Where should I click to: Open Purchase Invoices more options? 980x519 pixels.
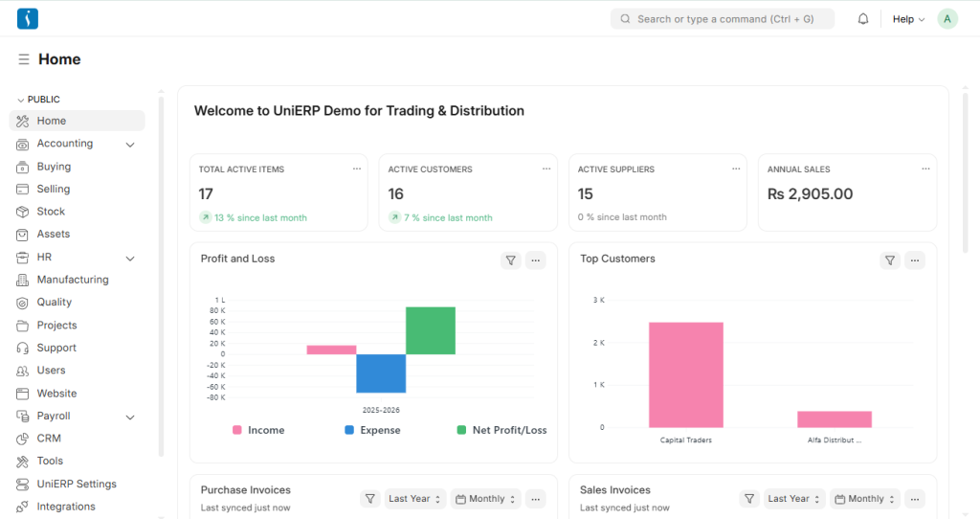coord(536,499)
